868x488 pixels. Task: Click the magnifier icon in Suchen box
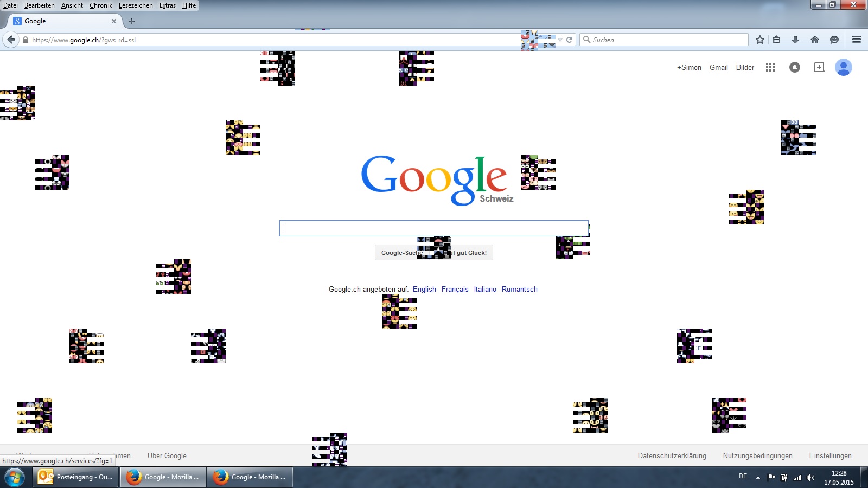point(586,40)
